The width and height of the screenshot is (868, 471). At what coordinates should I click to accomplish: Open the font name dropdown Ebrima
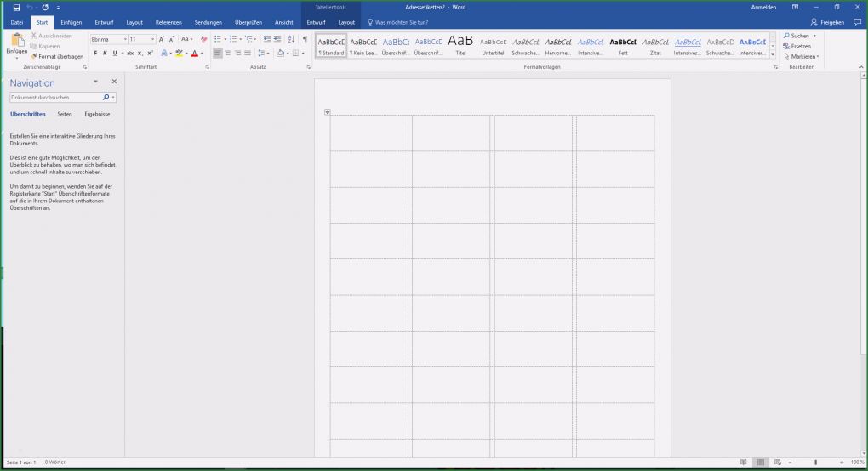(124, 39)
